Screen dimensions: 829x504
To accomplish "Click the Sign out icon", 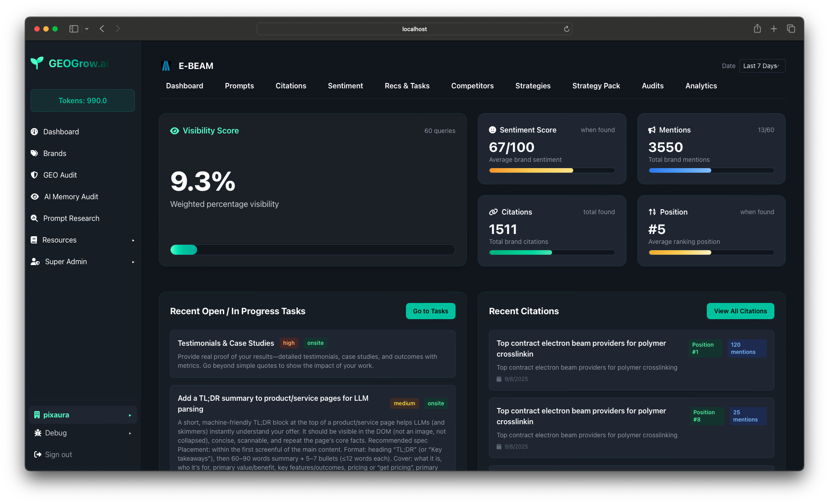I will click(x=38, y=454).
